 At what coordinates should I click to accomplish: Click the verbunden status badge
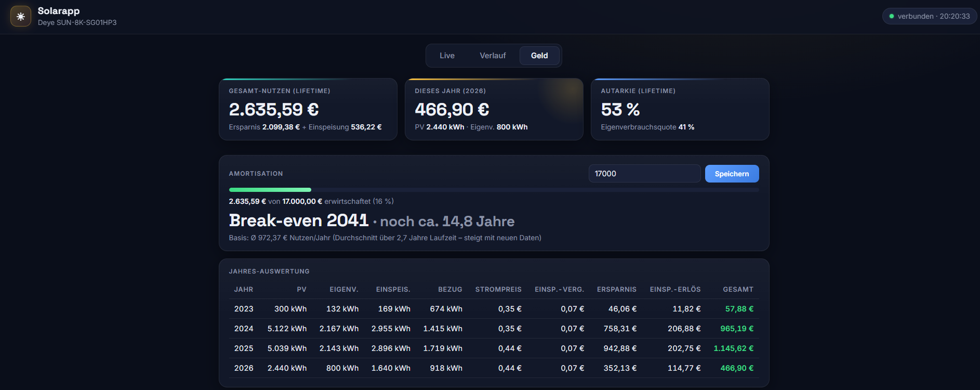click(930, 16)
